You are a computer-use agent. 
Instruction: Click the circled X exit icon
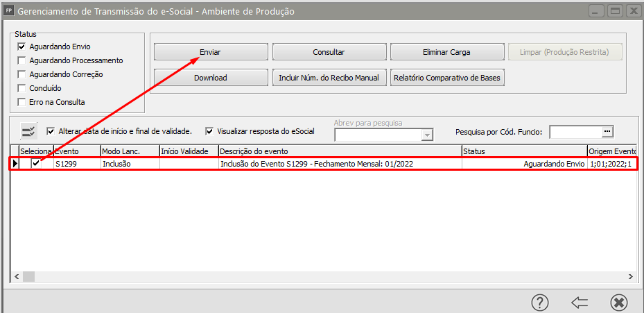619,303
